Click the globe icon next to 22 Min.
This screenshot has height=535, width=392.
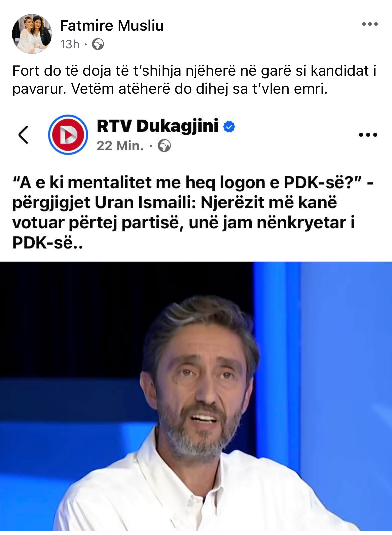[x=164, y=146]
